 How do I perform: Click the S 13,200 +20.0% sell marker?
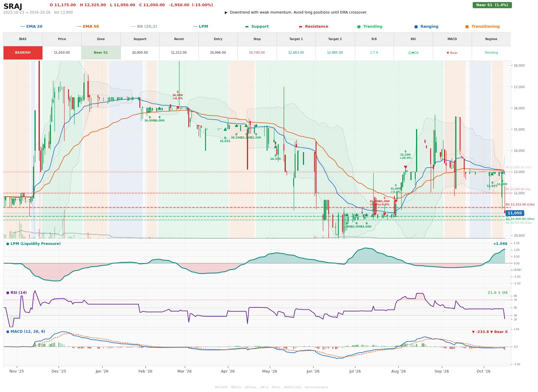point(405,167)
